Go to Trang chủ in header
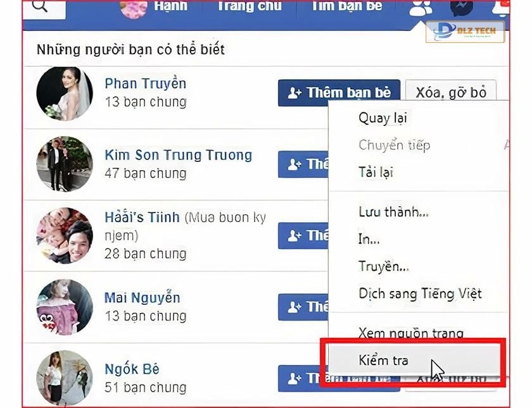 [x=250, y=6]
